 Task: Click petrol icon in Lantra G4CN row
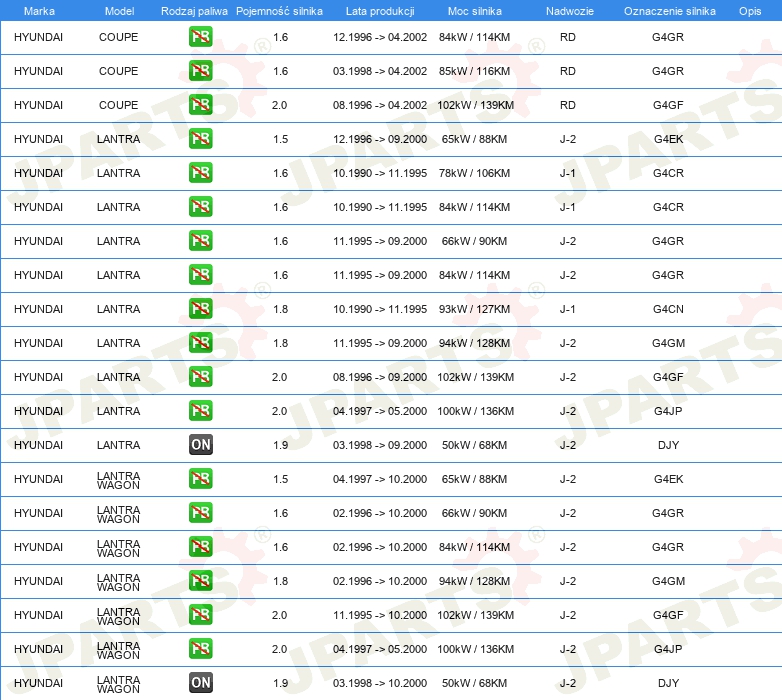click(200, 309)
